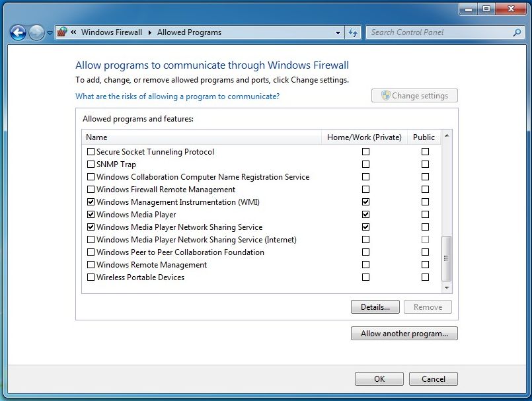The width and height of the screenshot is (532, 401).
Task: Click the list scrollbar up arrow
Action: click(447, 135)
